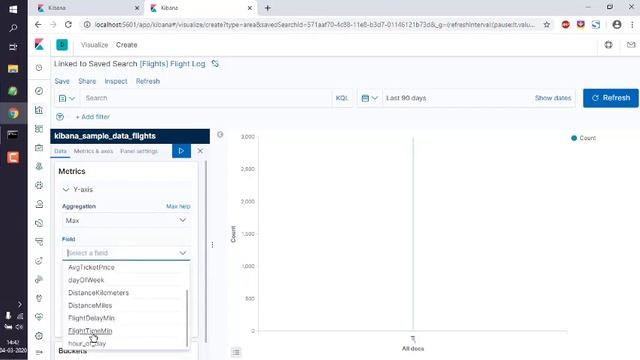Click the unlink saved search icon
The height and width of the screenshot is (360, 640).
pyautogui.click(x=215, y=64)
